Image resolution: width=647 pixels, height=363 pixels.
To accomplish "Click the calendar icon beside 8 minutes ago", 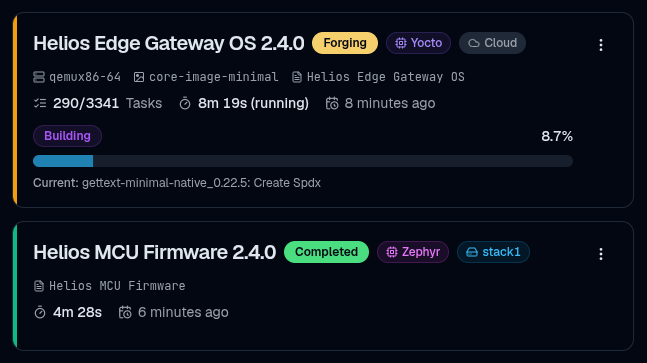I will coord(332,103).
